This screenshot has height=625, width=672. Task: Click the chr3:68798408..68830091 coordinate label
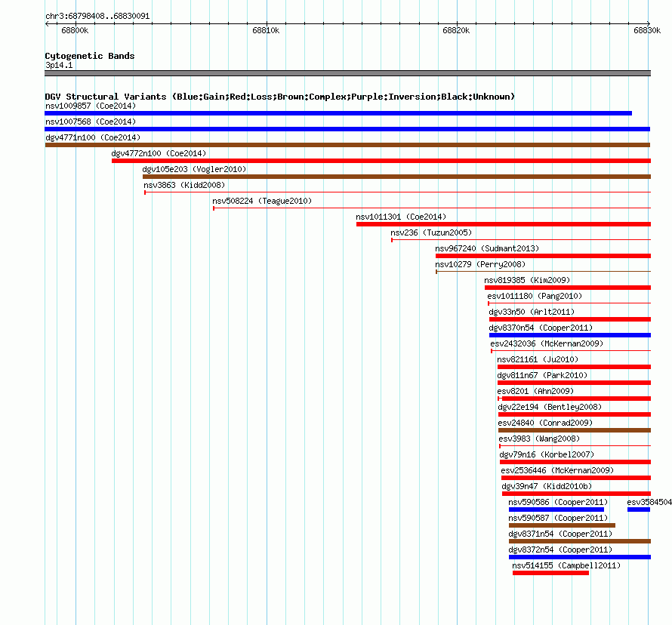pyautogui.click(x=97, y=17)
